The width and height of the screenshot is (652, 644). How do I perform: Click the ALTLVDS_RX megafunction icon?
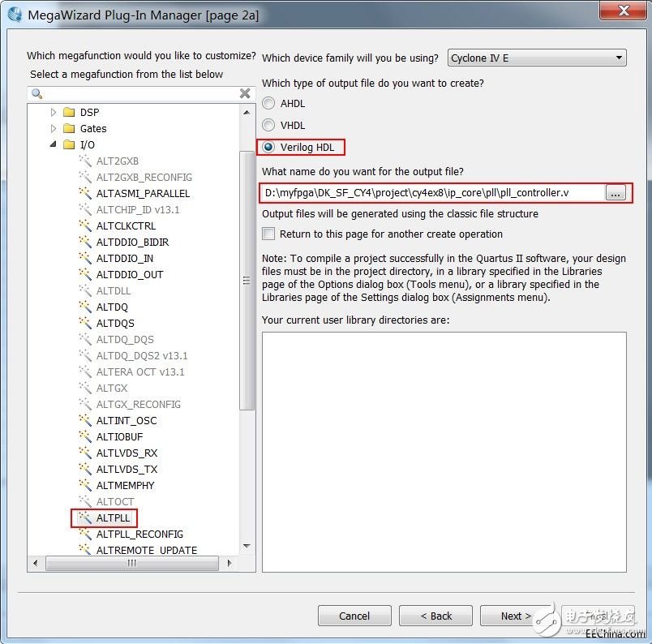[x=84, y=453]
